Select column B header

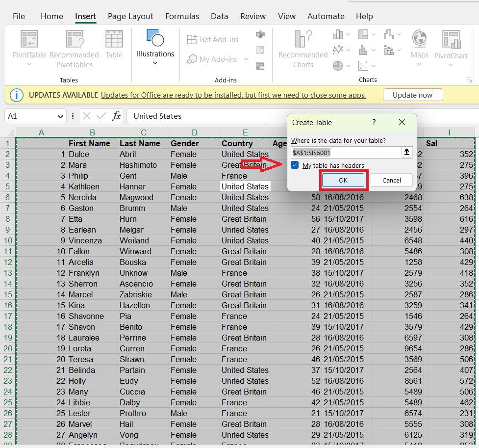pos(92,132)
